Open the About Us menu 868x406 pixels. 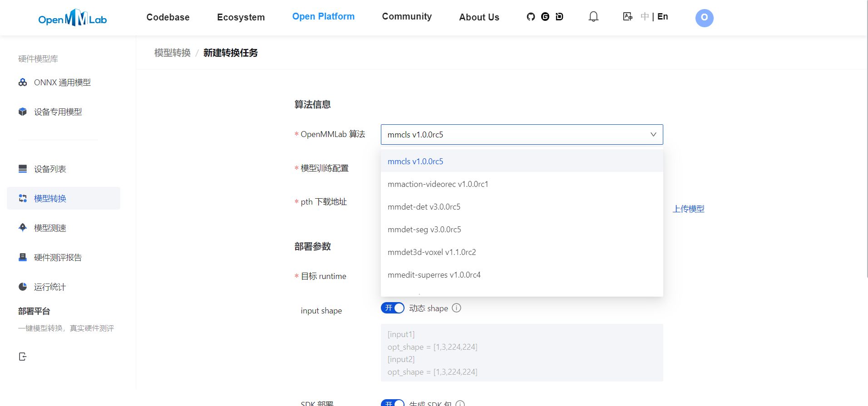tap(479, 17)
